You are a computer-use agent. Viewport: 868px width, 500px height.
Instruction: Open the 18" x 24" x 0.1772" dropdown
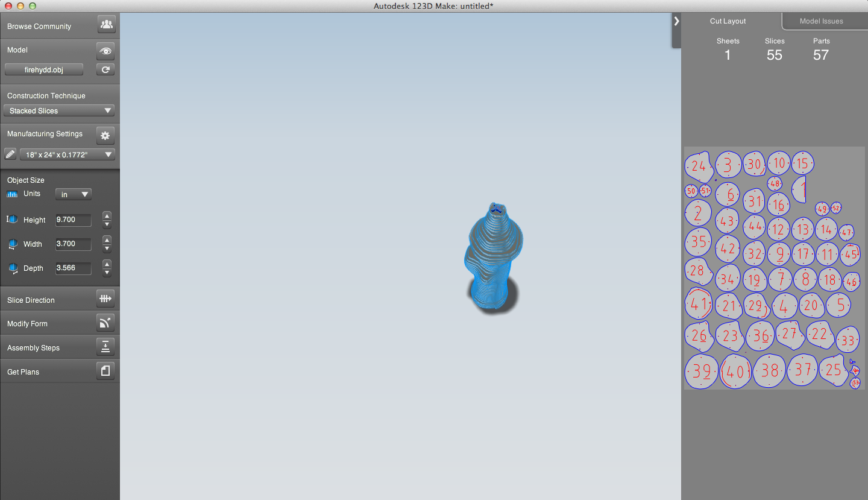(67, 154)
